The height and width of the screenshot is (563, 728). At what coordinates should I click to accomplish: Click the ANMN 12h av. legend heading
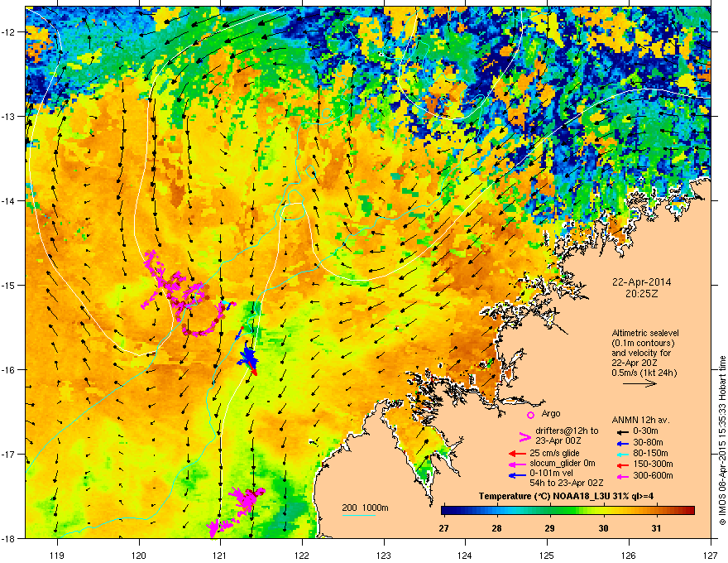click(x=640, y=420)
